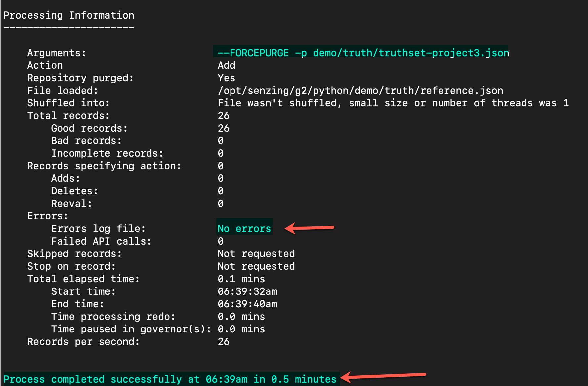Viewport: 588px width, 386px height.
Task: Click the red arrow pointing to No errors
Action: [309, 228]
